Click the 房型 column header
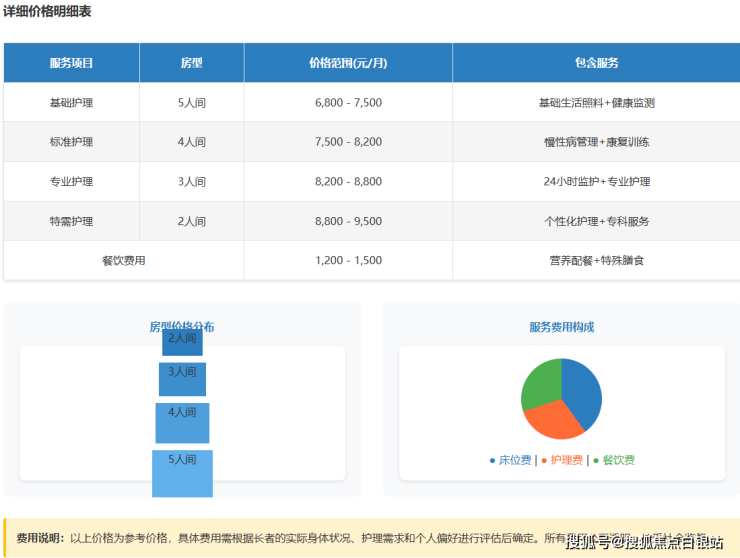 191,63
